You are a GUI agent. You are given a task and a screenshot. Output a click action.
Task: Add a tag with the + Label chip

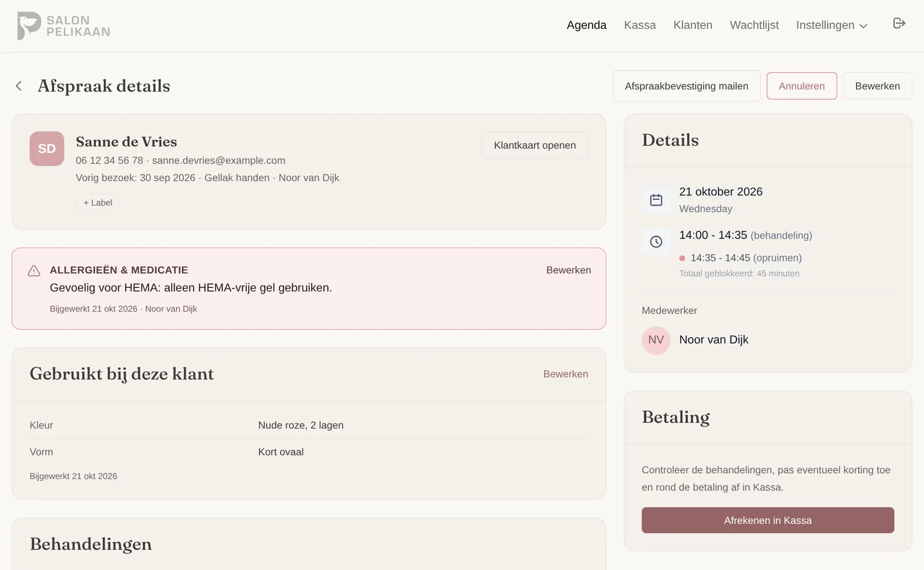pyautogui.click(x=98, y=203)
